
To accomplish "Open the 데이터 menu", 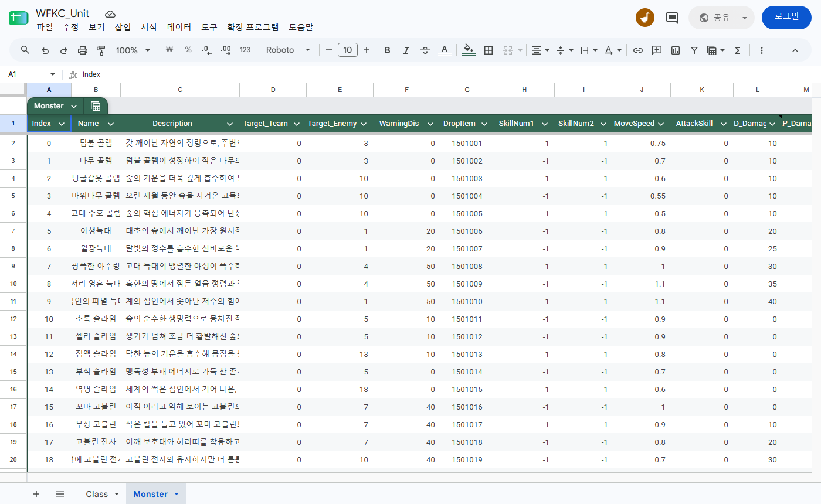I will [179, 27].
